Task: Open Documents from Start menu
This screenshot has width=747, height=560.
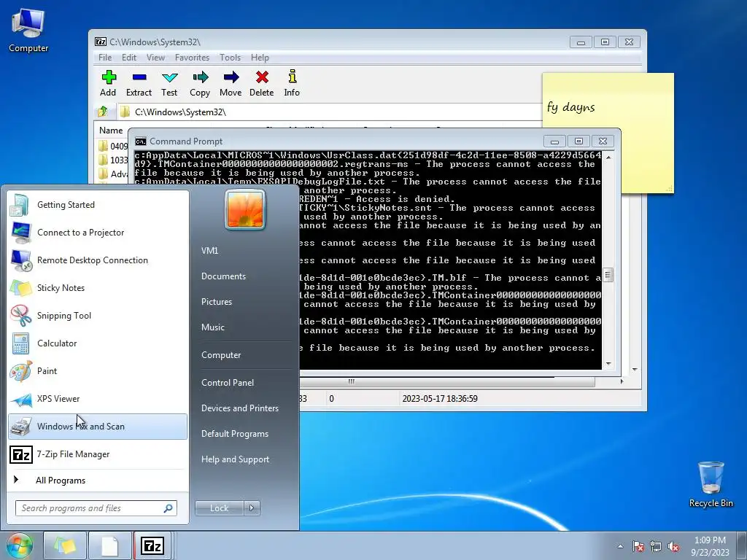Action: [x=223, y=276]
